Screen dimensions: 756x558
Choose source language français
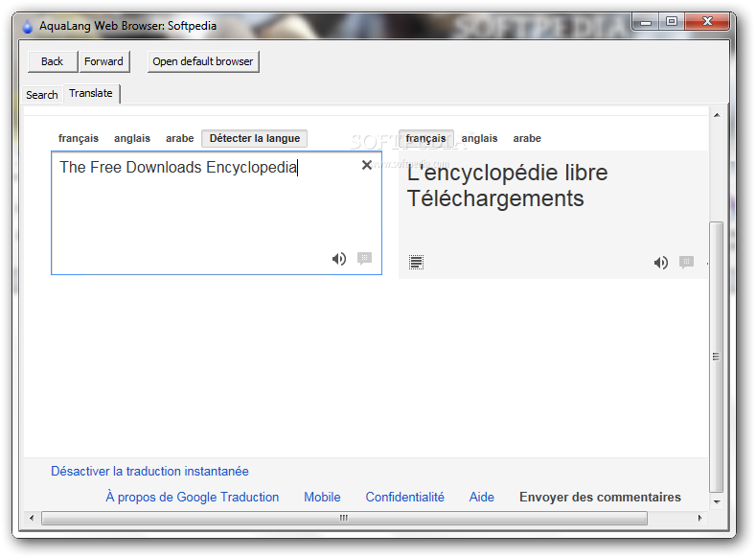pyautogui.click(x=79, y=138)
